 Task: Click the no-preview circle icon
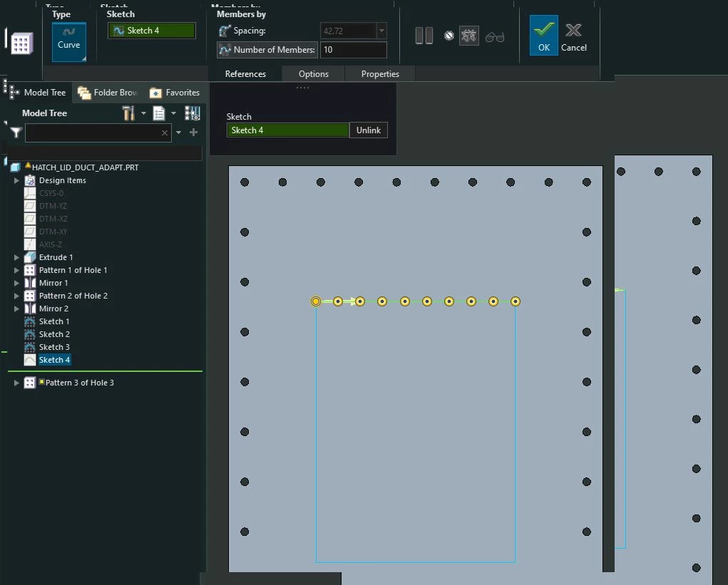[449, 36]
